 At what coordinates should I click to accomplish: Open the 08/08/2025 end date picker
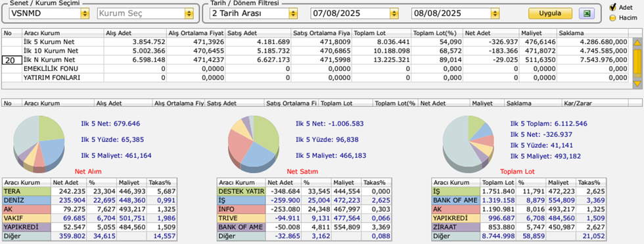click(x=495, y=14)
